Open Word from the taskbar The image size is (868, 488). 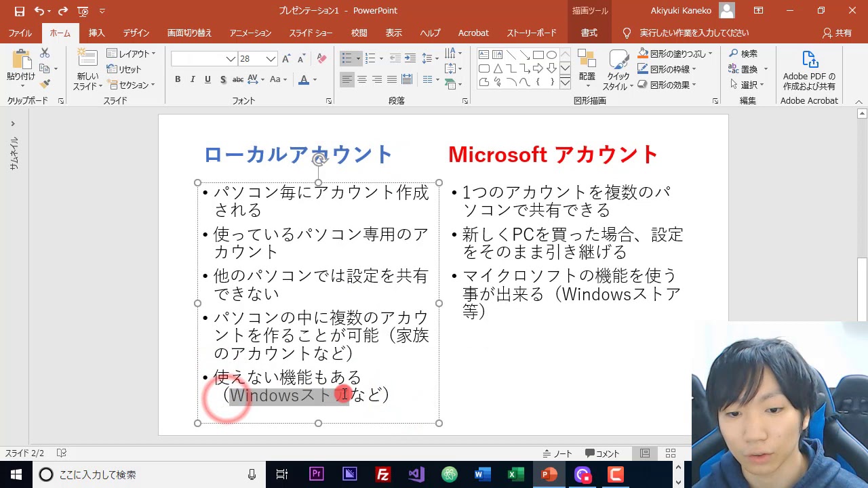point(483,474)
